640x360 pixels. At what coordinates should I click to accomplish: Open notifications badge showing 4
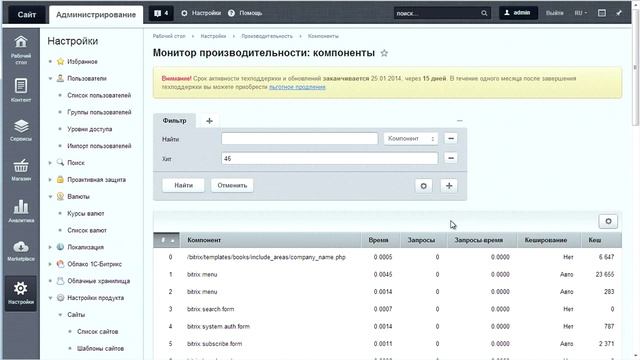[161, 13]
